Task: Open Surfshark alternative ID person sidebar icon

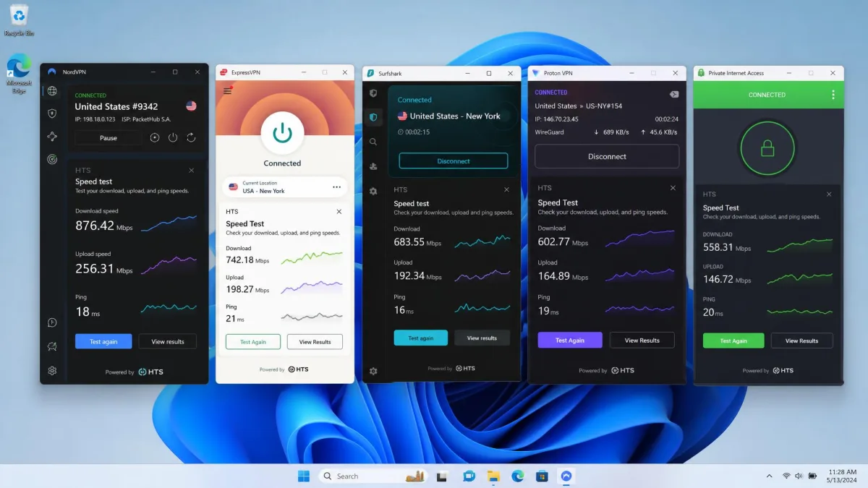Action: [373, 166]
